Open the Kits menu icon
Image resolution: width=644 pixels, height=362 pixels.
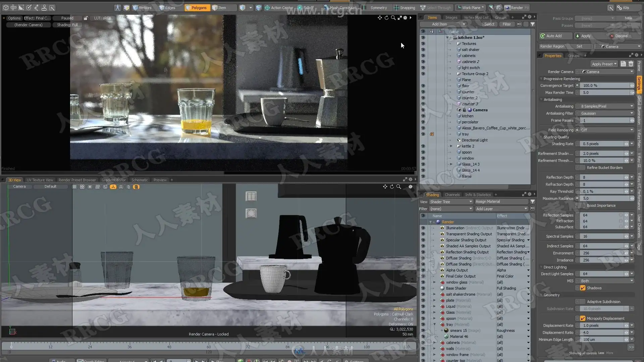(623, 7)
